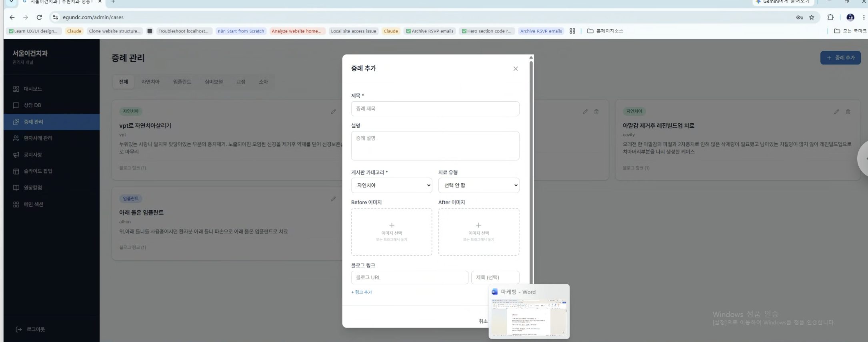Open the 게시판 카테고리 dropdown
The width and height of the screenshot is (868, 342).
(x=391, y=185)
